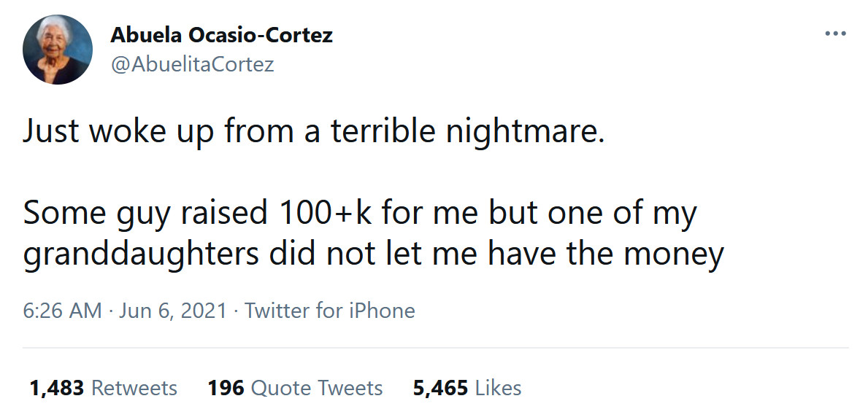The height and width of the screenshot is (420, 868).
Task: View the 1,483 retweet count number
Action: [x=56, y=388]
